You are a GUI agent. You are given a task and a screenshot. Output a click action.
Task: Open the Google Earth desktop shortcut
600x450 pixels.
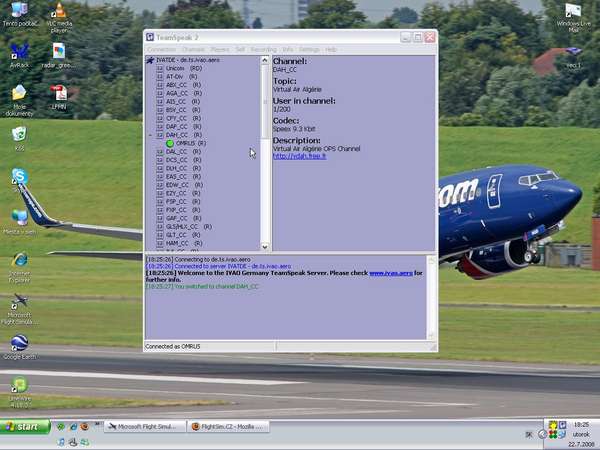20,347
